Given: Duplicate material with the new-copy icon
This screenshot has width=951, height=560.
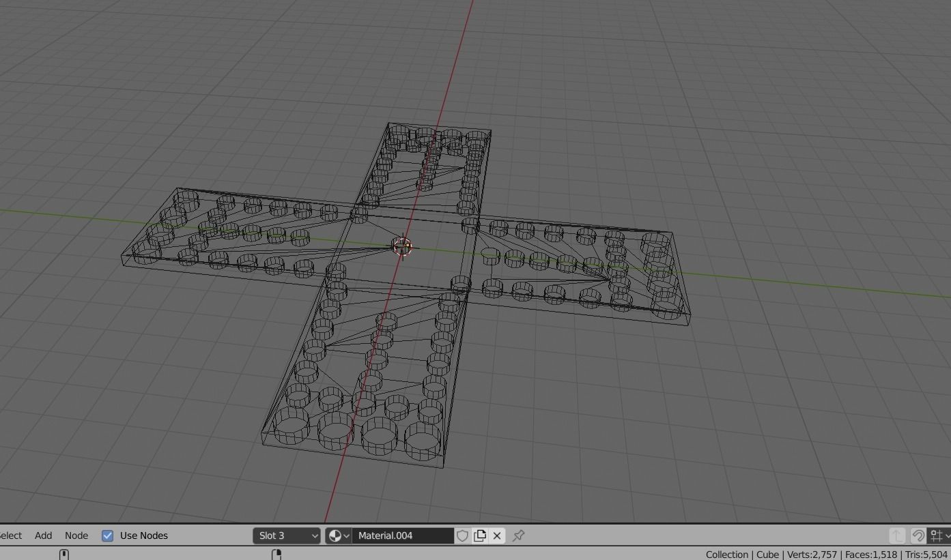Looking at the screenshot, I should click(x=480, y=535).
